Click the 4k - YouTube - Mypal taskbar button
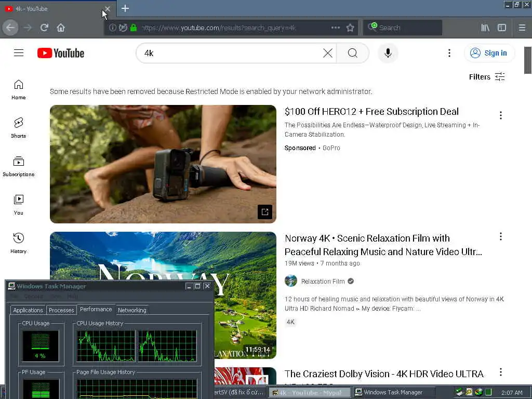This screenshot has height=399, width=532. pos(310,393)
